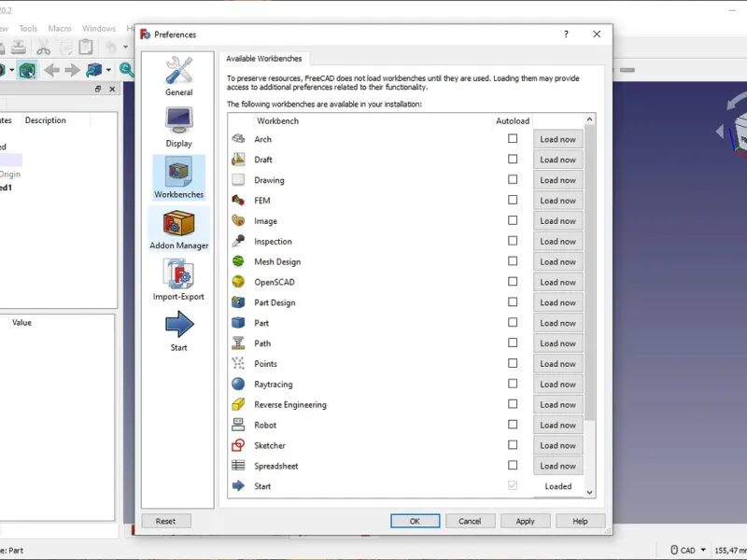Click the forward navigation arrow in toolbar
The image size is (747, 560).
[73, 71]
